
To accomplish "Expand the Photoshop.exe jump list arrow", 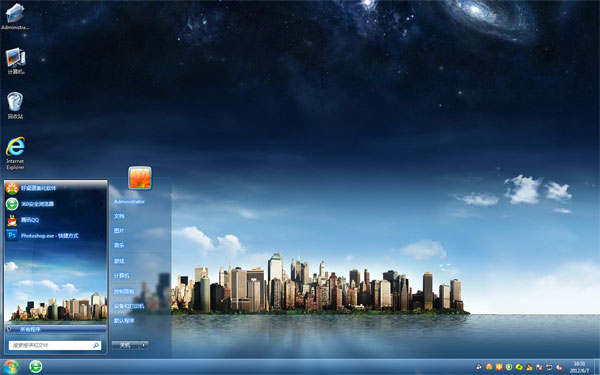I will pyautogui.click(x=102, y=236).
